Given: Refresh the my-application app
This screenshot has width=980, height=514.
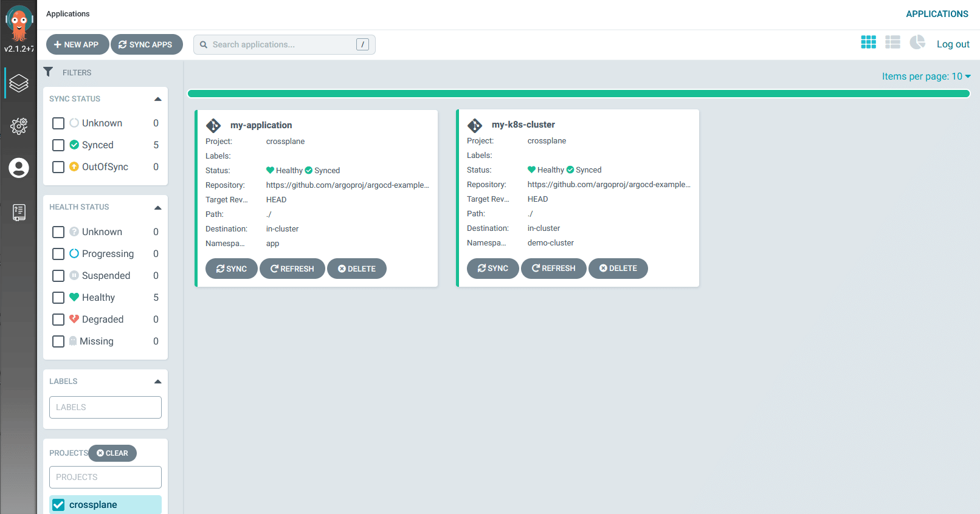Looking at the screenshot, I should coord(292,269).
